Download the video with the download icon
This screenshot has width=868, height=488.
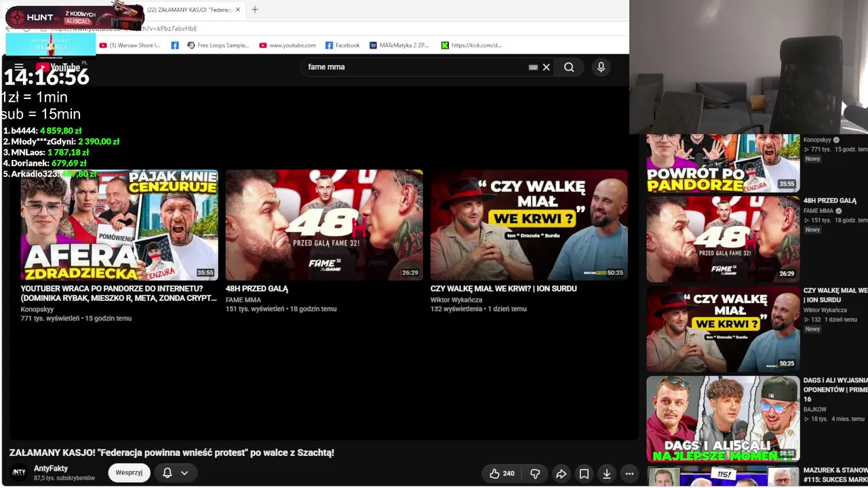click(607, 474)
